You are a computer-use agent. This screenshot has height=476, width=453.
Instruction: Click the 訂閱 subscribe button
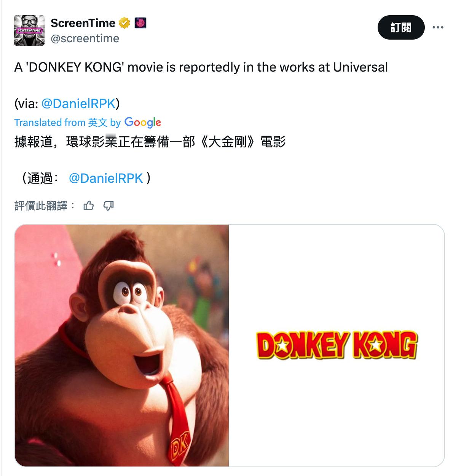tap(401, 27)
